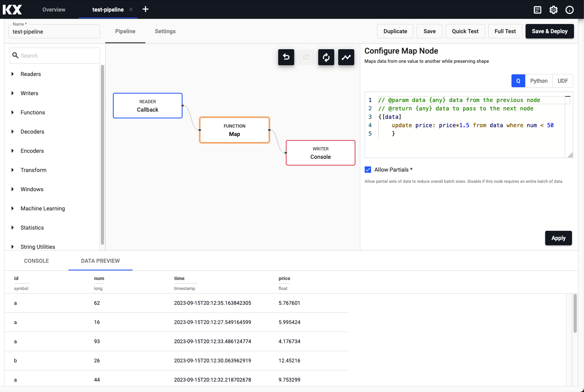
Task: Switch code language to Q
Action: coord(518,81)
